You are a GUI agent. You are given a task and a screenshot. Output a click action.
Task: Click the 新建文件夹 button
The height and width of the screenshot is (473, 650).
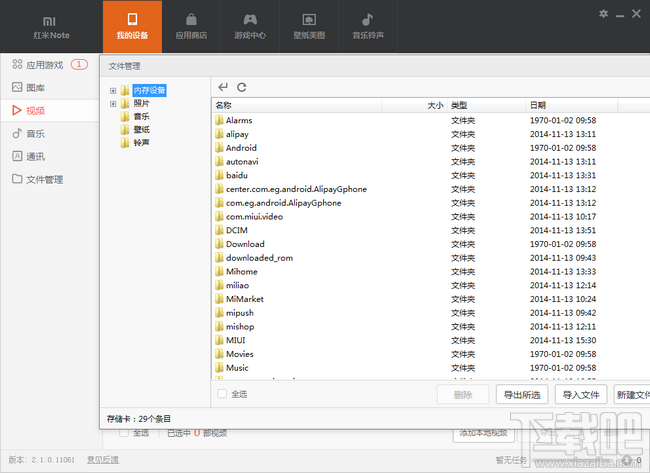[632, 394]
